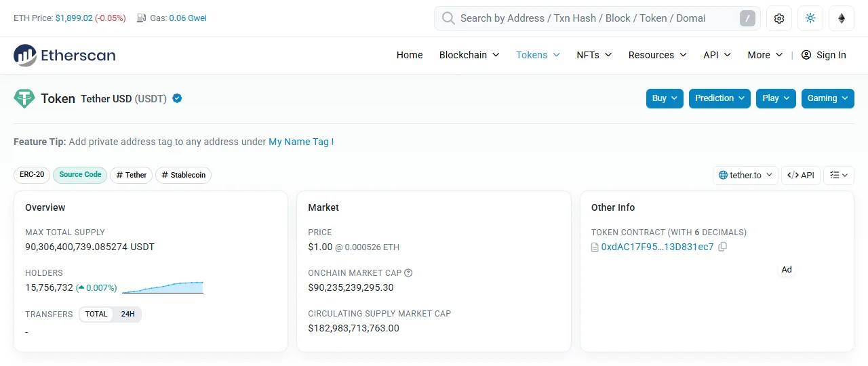The width and height of the screenshot is (868, 366).
Task: Toggle the light/dark theme sun icon
Action: (810, 18)
